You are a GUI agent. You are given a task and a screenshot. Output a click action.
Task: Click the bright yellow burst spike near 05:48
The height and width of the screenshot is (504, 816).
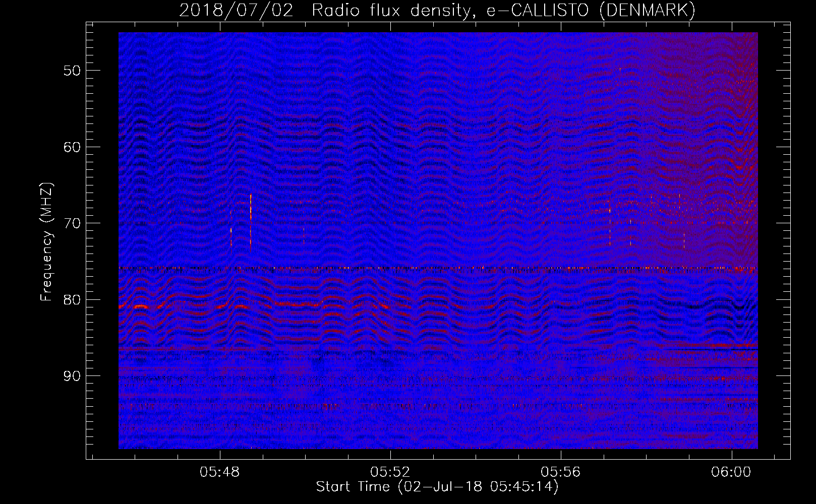tap(251, 222)
